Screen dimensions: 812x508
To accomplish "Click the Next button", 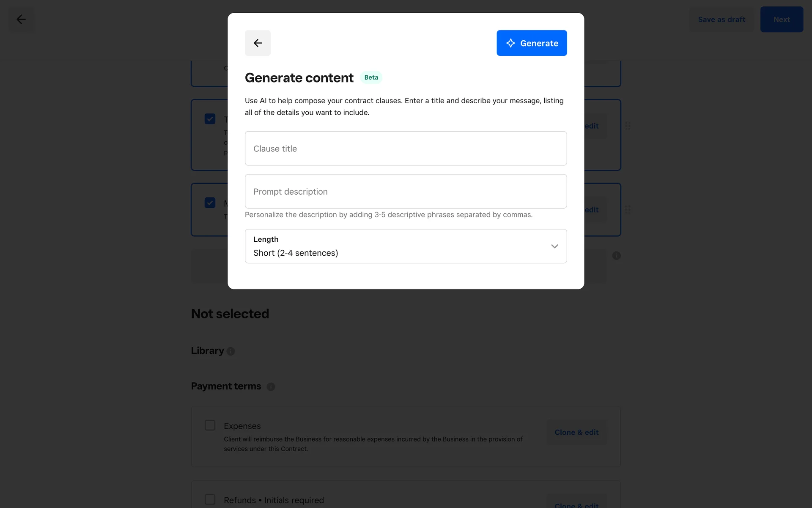I will pos(781,19).
